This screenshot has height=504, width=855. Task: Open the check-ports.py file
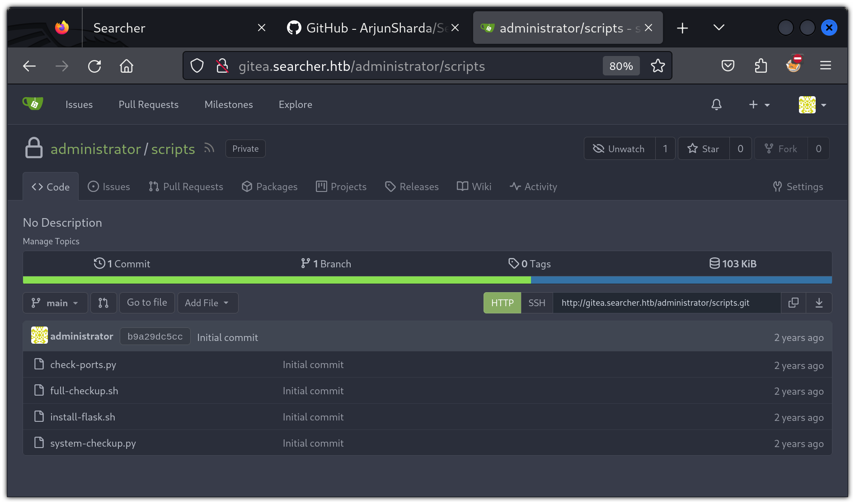tap(83, 364)
